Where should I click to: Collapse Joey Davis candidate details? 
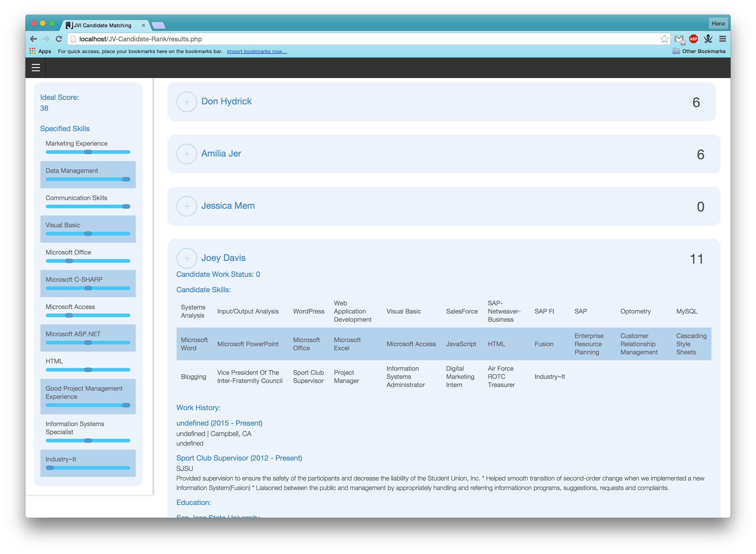tap(187, 258)
